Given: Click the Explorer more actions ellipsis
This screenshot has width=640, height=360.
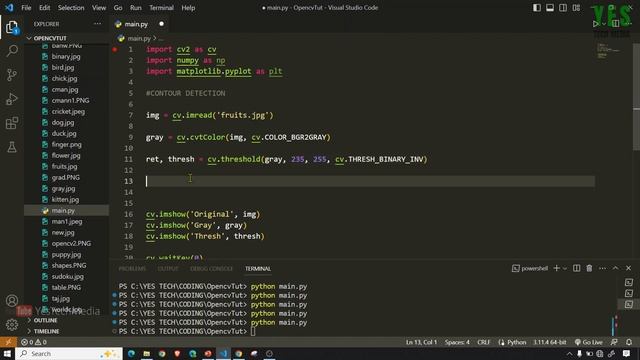Looking at the screenshot, I should 97,24.
